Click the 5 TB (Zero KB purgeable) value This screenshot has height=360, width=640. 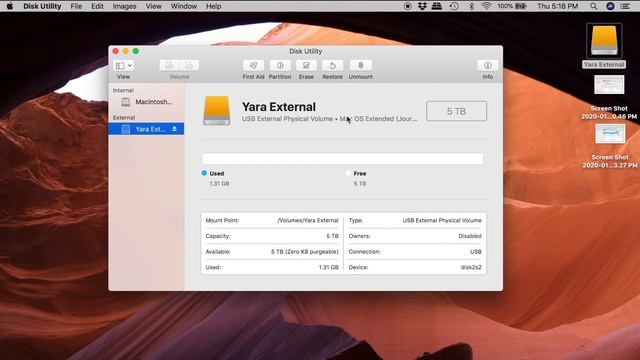click(304, 252)
